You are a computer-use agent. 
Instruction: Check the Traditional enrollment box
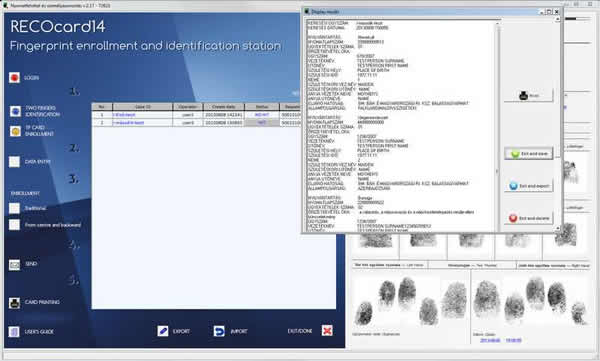tap(15, 208)
